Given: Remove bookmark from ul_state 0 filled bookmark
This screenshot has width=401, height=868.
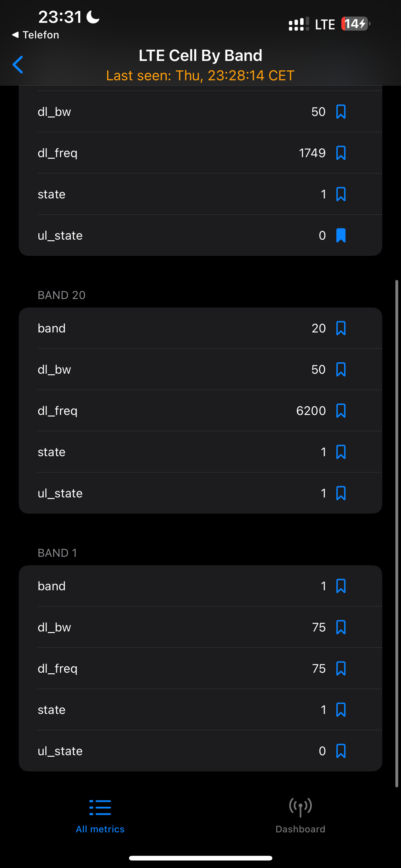Looking at the screenshot, I should [x=341, y=236].
